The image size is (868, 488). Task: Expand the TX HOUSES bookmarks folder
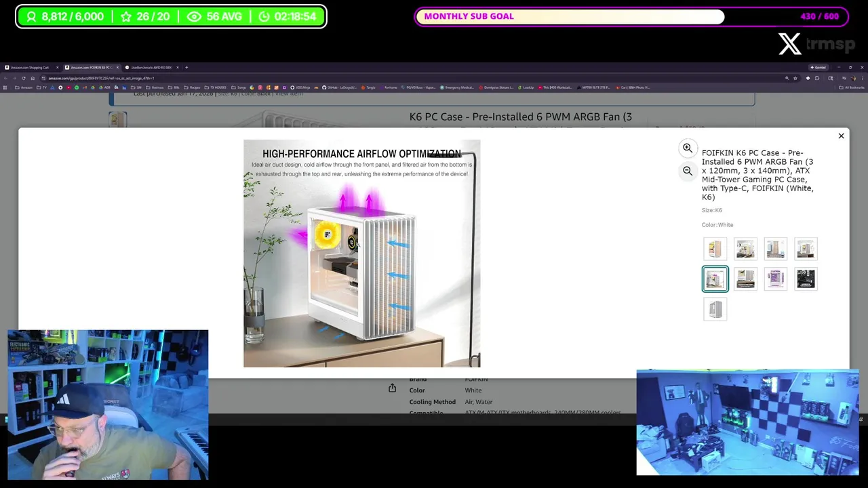pyautogui.click(x=216, y=87)
